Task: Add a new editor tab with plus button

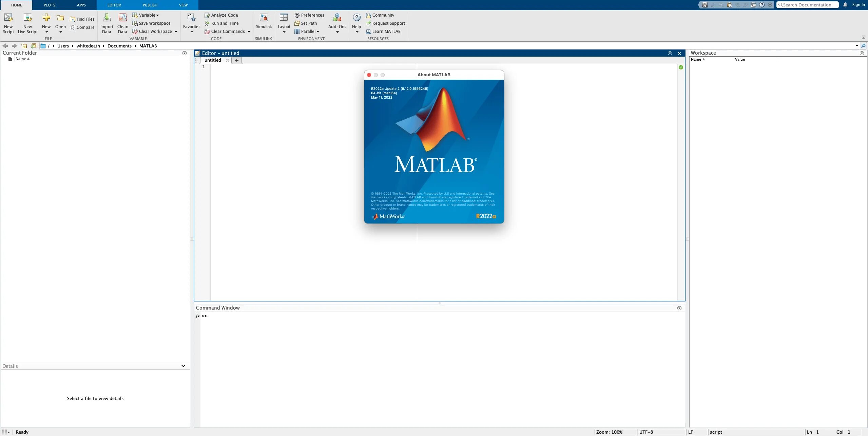Action: [x=237, y=60]
